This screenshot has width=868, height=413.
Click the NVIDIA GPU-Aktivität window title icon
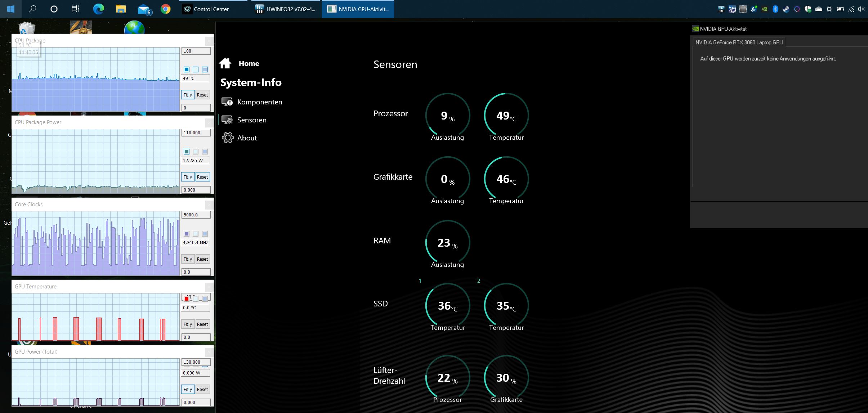pyautogui.click(x=695, y=29)
